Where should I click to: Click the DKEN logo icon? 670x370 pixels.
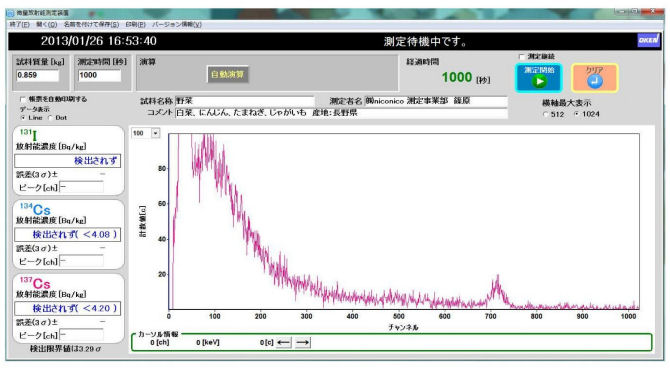(x=648, y=40)
